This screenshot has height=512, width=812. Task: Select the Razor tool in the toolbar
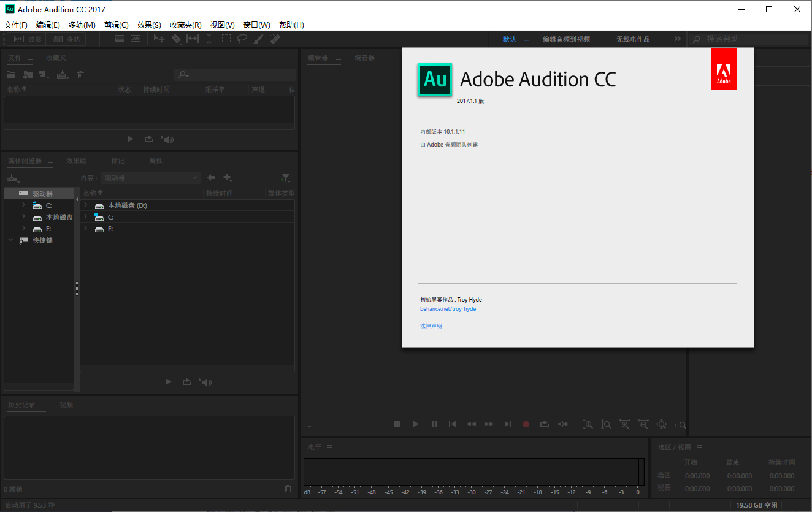click(x=176, y=39)
